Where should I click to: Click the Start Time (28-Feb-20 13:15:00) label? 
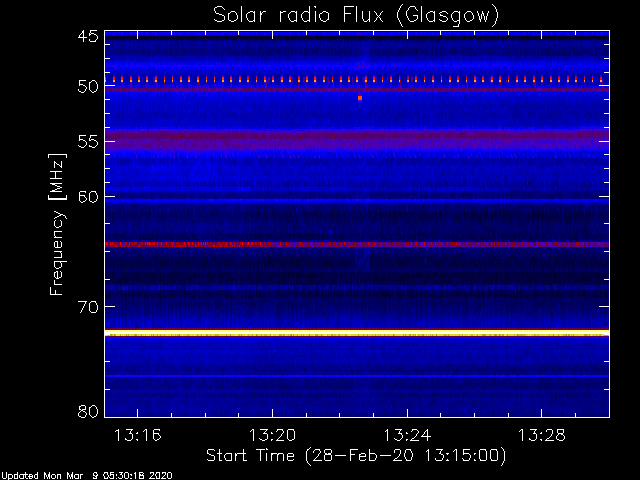click(x=356, y=456)
